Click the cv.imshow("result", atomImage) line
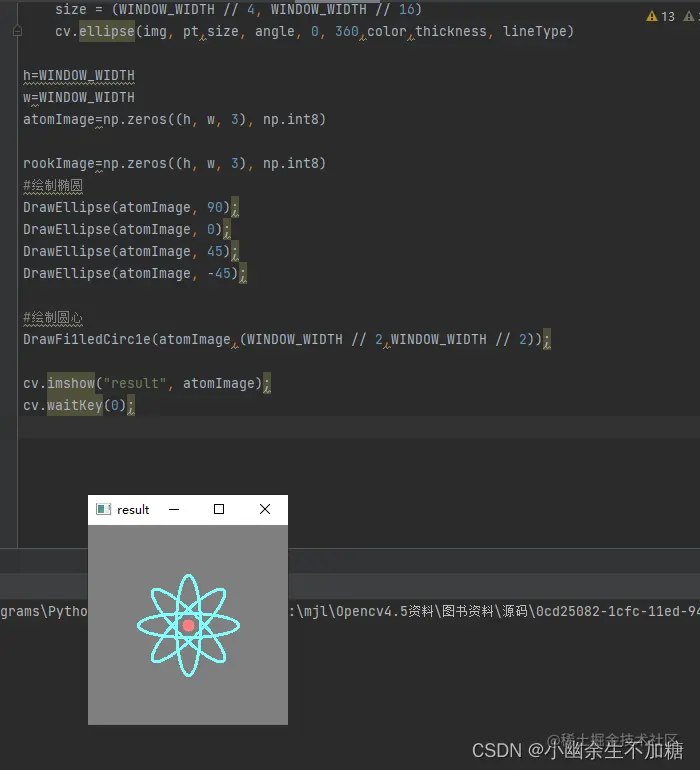 click(x=146, y=383)
